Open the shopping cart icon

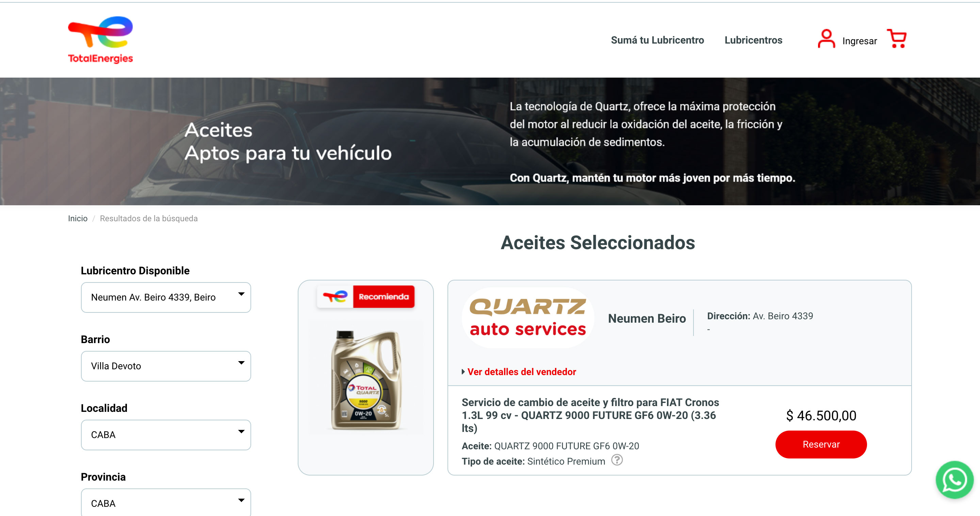[897, 38]
